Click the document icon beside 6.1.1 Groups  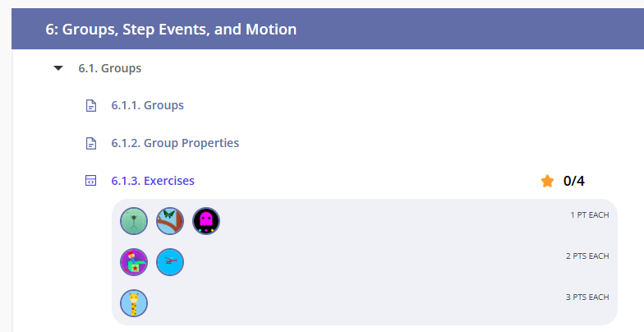91,105
